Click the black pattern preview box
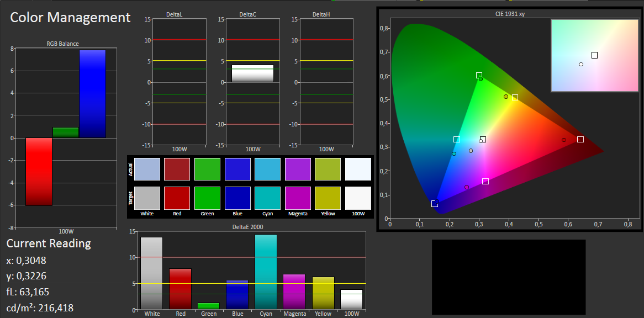 [509, 277]
